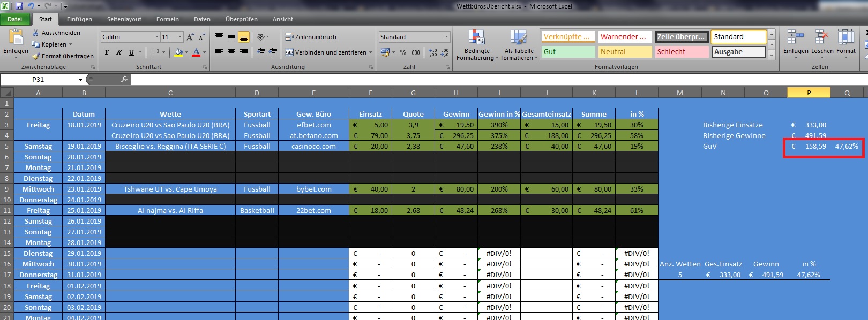
Task: Open font size 11 dropdown
Action: tap(179, 37)
